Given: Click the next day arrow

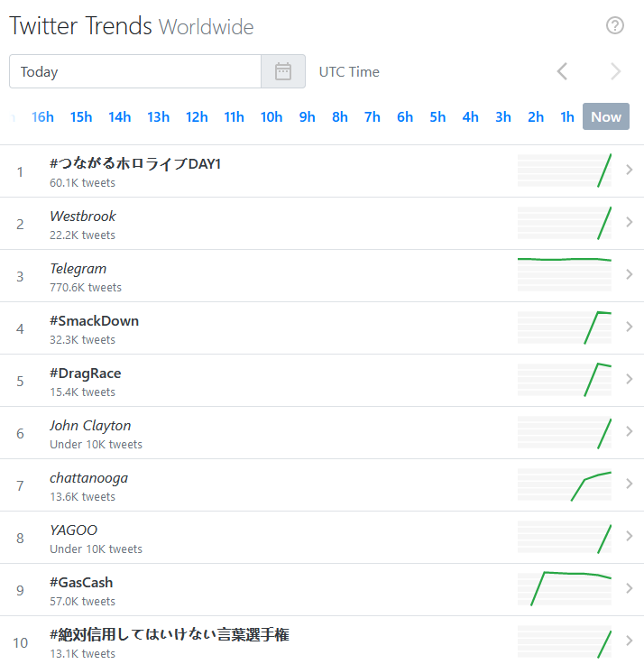Looking at the screenshot, I should tap(616, 71).
